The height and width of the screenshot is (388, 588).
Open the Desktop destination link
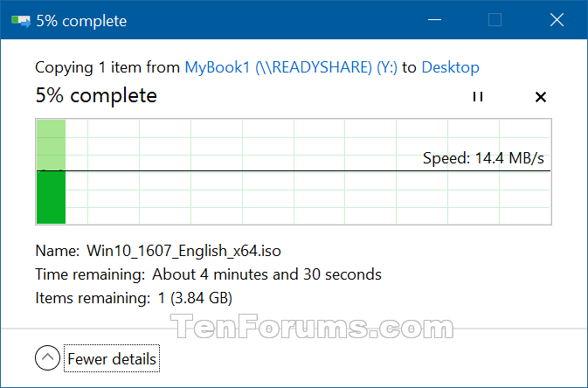click(x=450, y=67)
